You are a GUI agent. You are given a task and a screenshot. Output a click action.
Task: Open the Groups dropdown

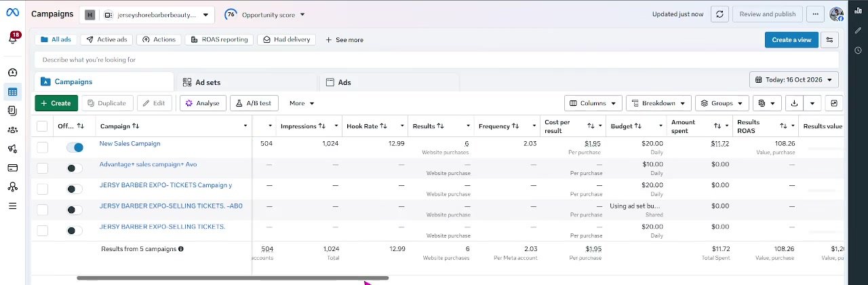pos(722,103)
